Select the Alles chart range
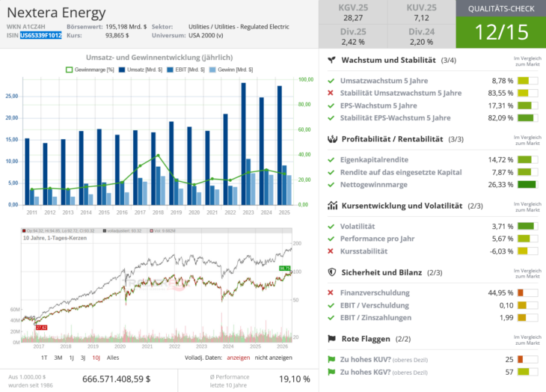546x392 pixels. click(113, 358)
